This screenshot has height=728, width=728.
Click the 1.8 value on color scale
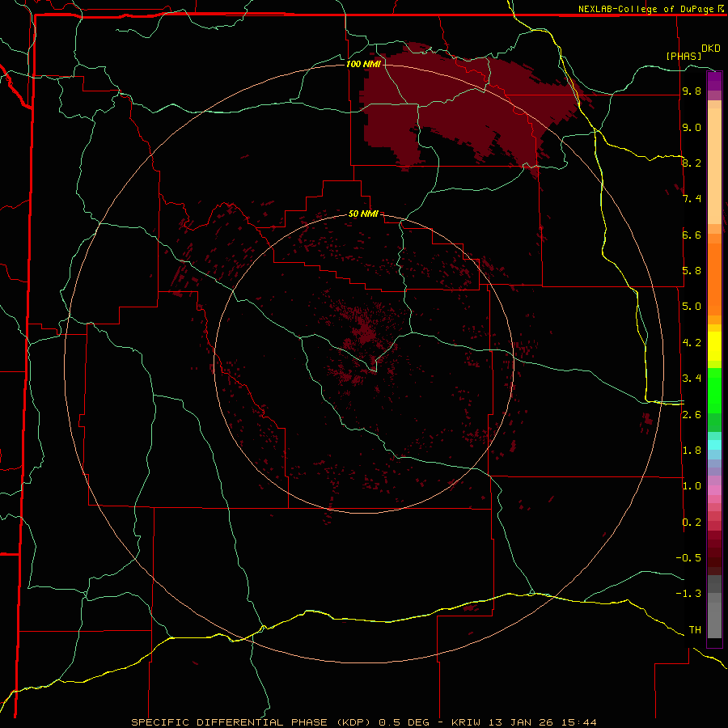click(692, 451)
